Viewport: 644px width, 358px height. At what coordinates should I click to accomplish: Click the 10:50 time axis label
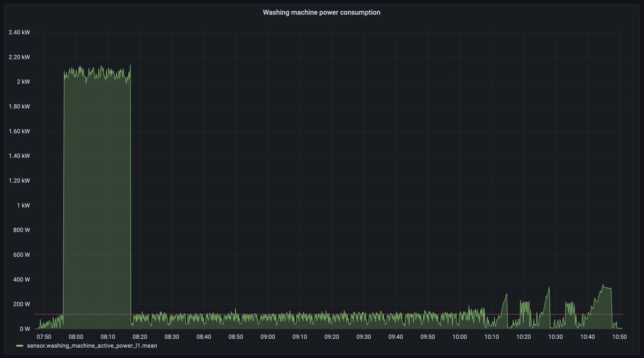(619, 337)
